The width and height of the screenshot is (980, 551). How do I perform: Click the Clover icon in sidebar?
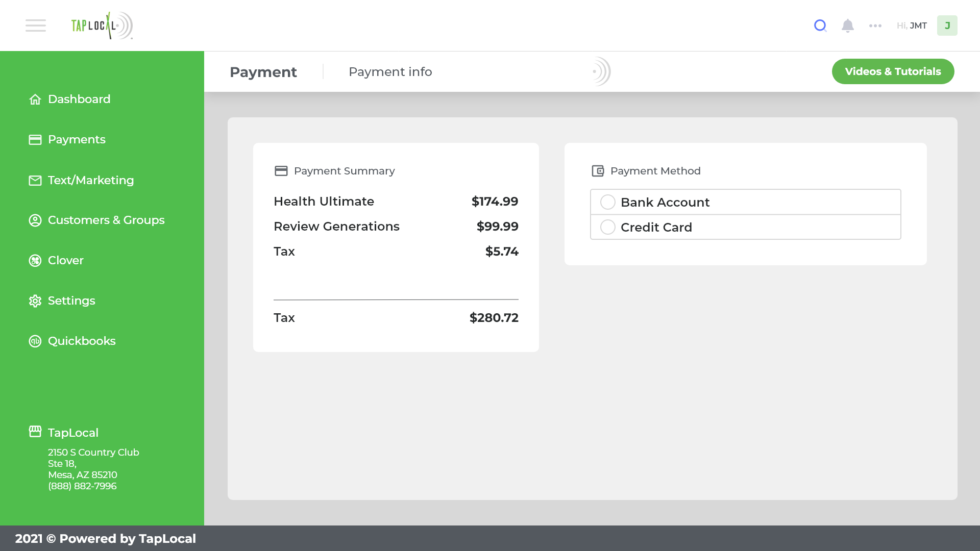pos(35,260)
